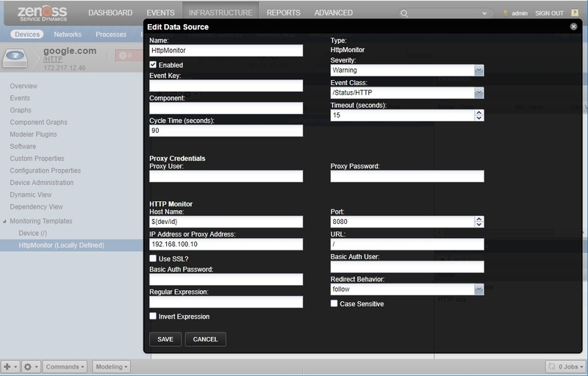Select Component Graphs in the sidebar
588x376 pixels.
pos(39,123)
